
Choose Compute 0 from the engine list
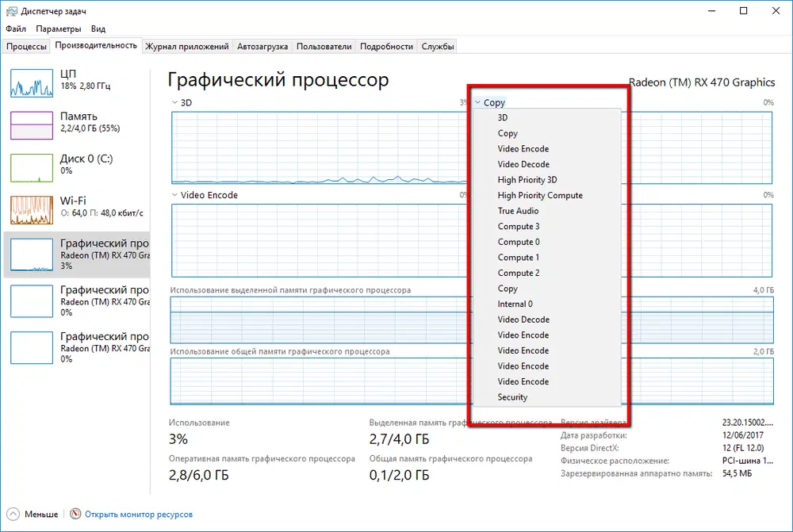(x=547, y=243)
